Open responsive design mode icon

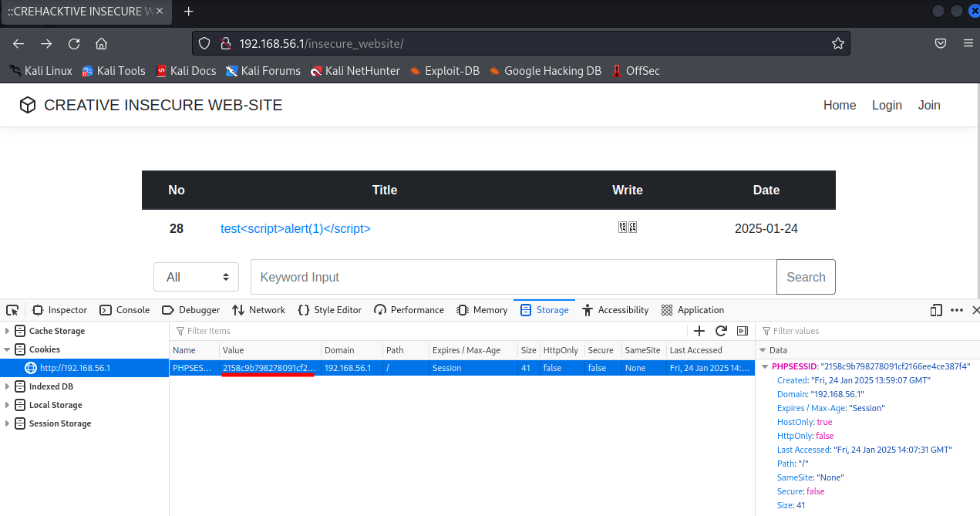point(936,310)
